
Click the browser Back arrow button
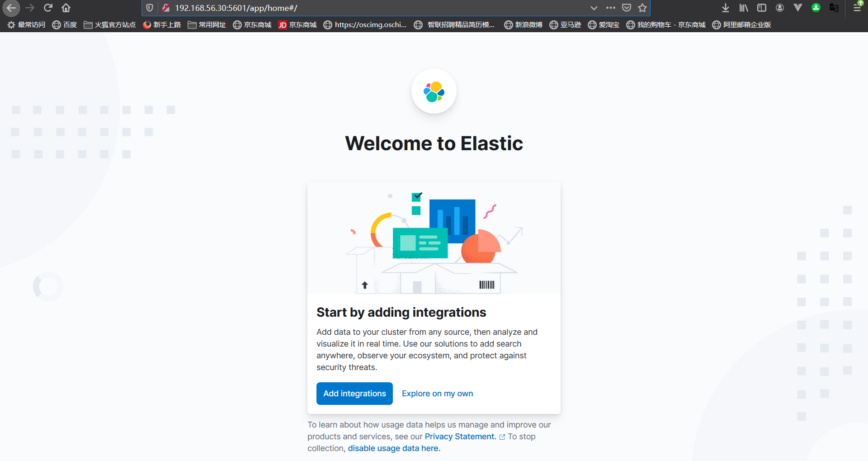(11, 8)
